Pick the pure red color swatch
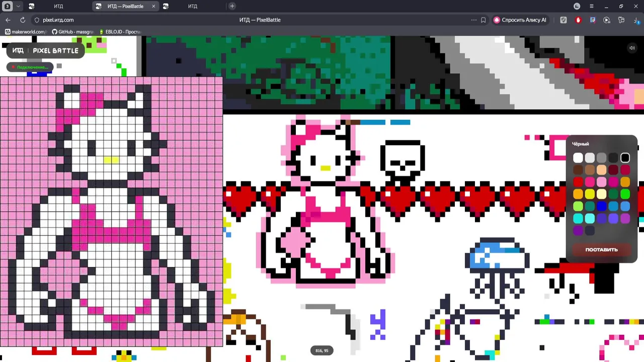Image resolution: width=644 pixels, height=362 pixels. click(578, 182)
